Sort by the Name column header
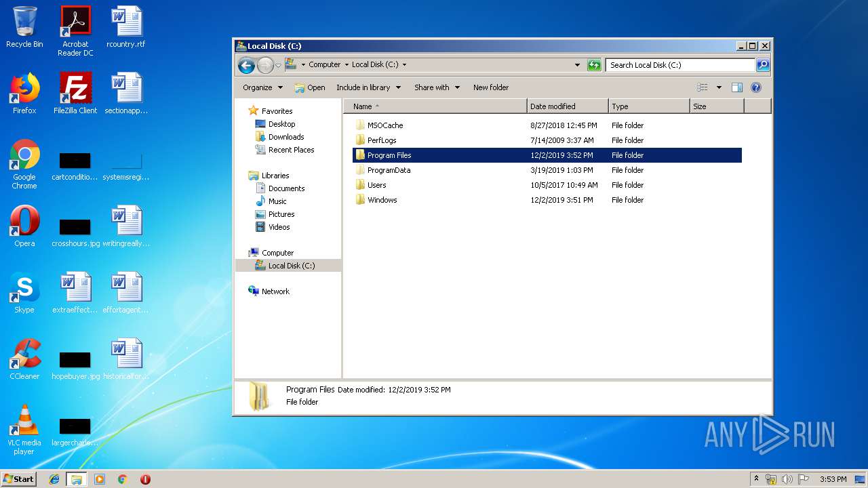Viewport: 868px width, 488px height. coord(435,106)
